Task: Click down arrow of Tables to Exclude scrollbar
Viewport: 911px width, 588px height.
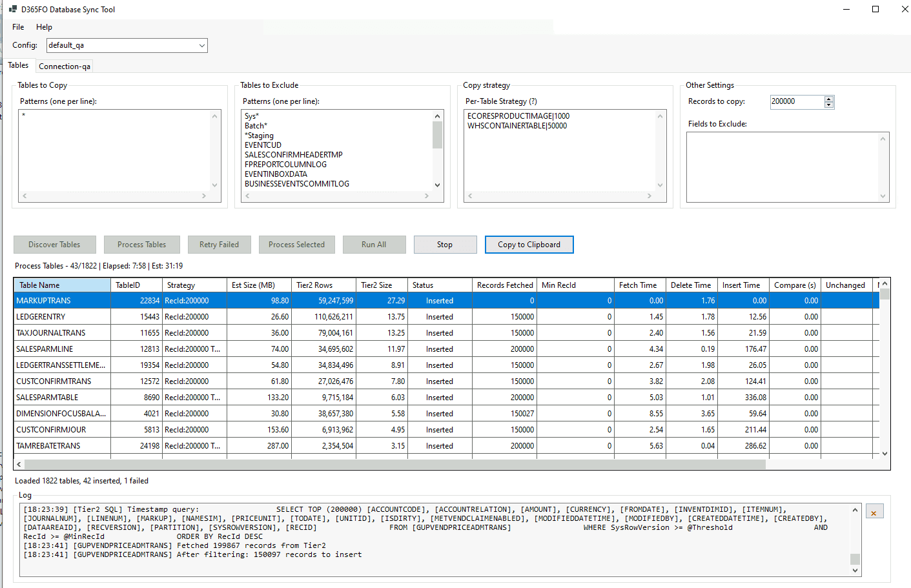Action: click(437, 185)
